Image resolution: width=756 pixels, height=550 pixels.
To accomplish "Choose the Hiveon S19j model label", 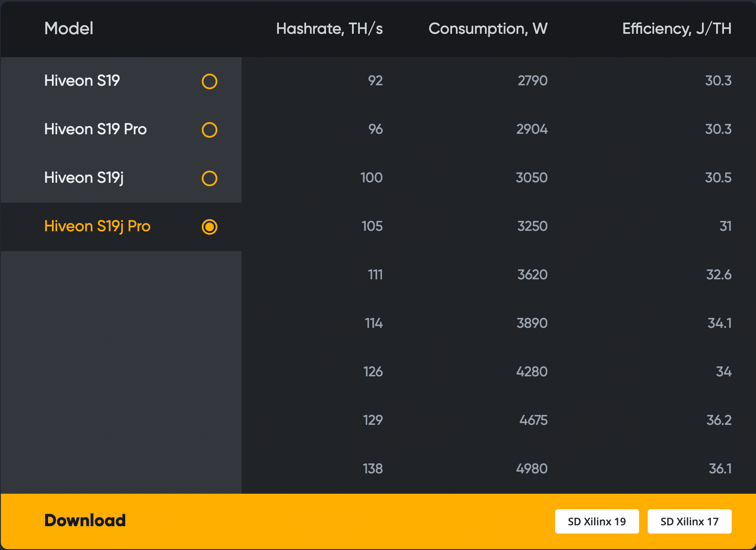I will tap(84, 178).
